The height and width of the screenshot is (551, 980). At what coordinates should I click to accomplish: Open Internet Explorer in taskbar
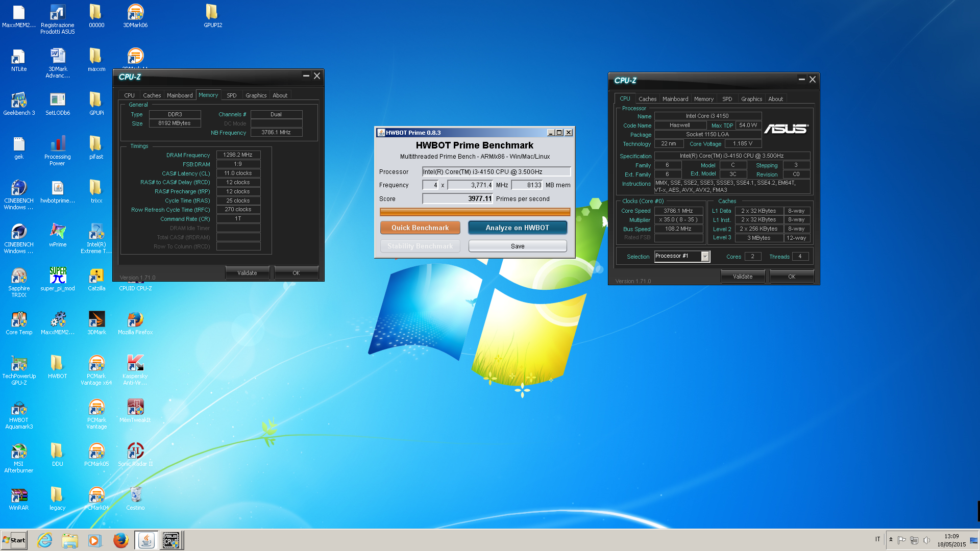(x=45, y=540)
